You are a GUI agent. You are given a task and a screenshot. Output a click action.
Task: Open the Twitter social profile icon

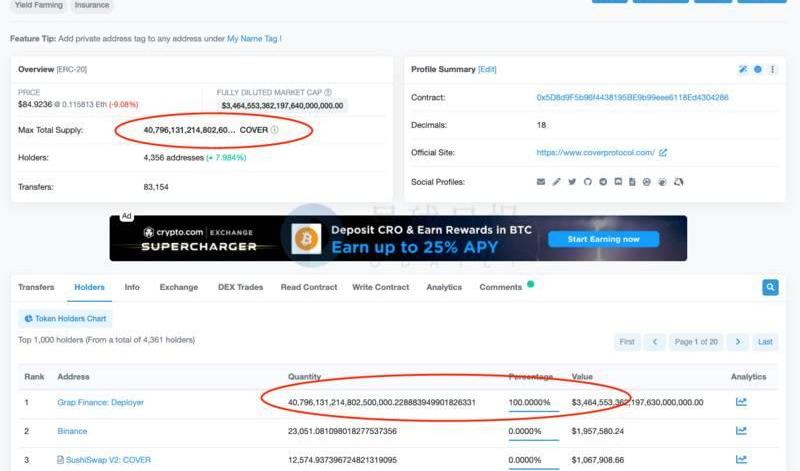572,182
